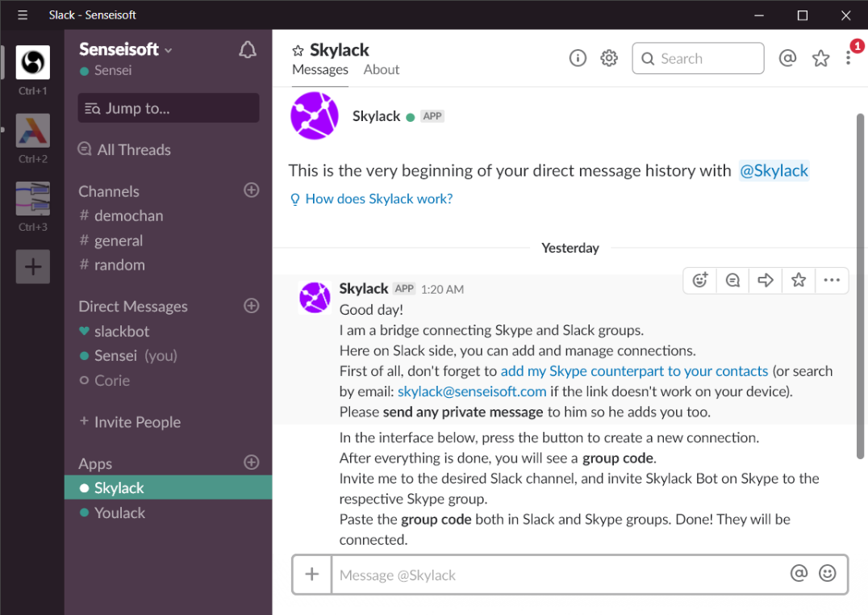Start a thread on Skylack message
The width and height of the screenshot is (868, 615).
click(x=732, y=280)
